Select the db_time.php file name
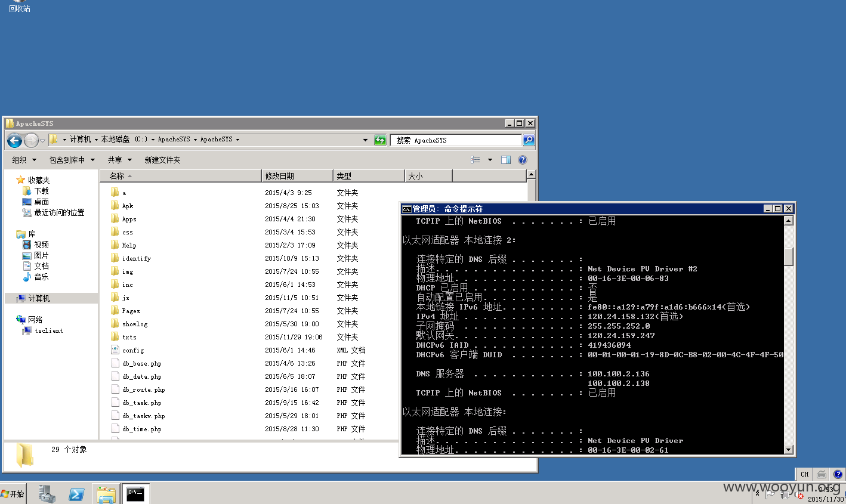The width and height of the screenshot is (846, 504). (142, 429)
